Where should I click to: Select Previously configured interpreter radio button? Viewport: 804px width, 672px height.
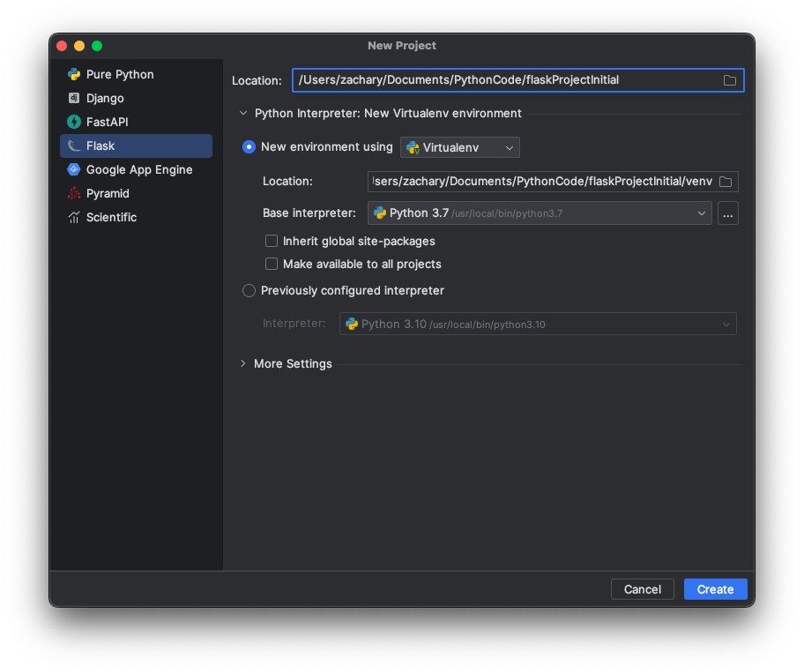249,291
